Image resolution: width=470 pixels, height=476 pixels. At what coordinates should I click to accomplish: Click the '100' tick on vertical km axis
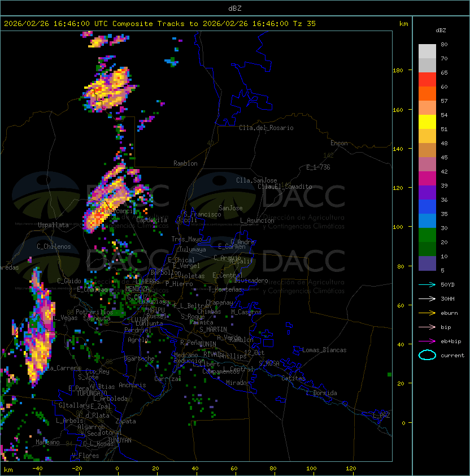398,227
